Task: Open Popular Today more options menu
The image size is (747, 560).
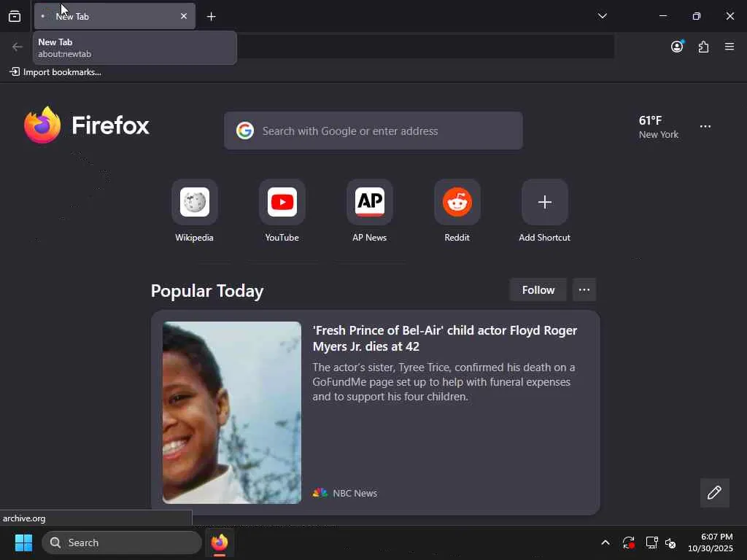Action: (x=584, y=290)
